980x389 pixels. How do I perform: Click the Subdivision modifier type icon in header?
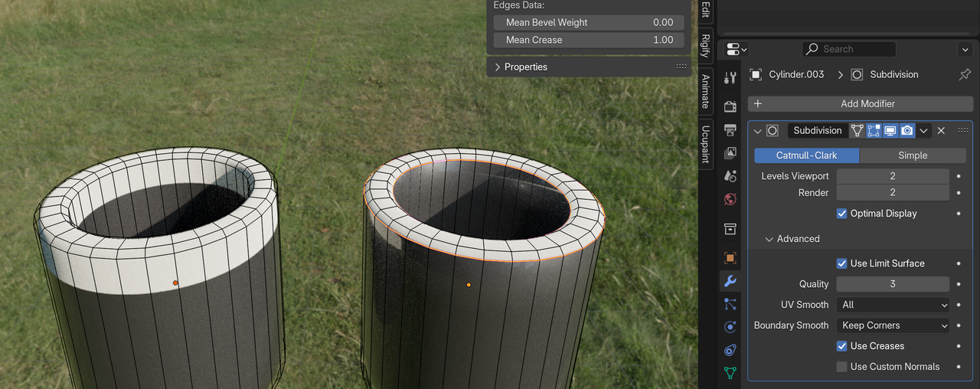pos(773,131)
